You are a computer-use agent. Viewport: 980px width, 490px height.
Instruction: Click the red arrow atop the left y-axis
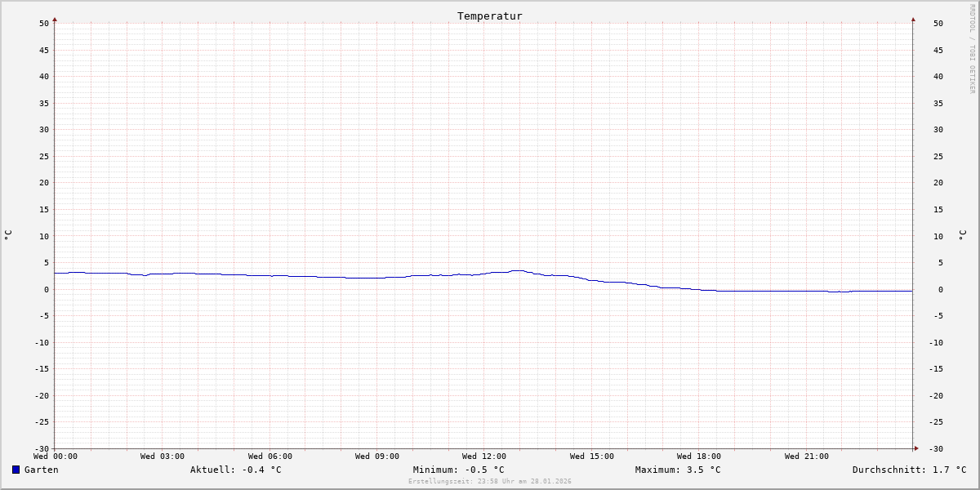55,19
